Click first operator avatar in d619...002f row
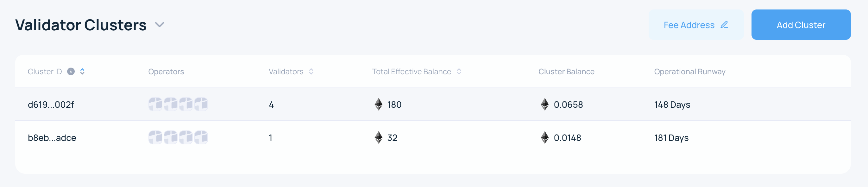The image size is (868, 187). click(155, 104)
